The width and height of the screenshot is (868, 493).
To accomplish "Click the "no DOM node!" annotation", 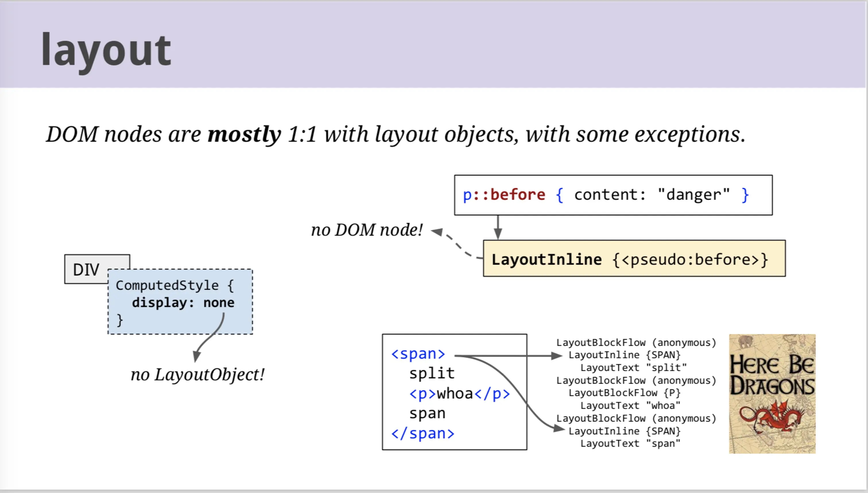I will point(367,230).
